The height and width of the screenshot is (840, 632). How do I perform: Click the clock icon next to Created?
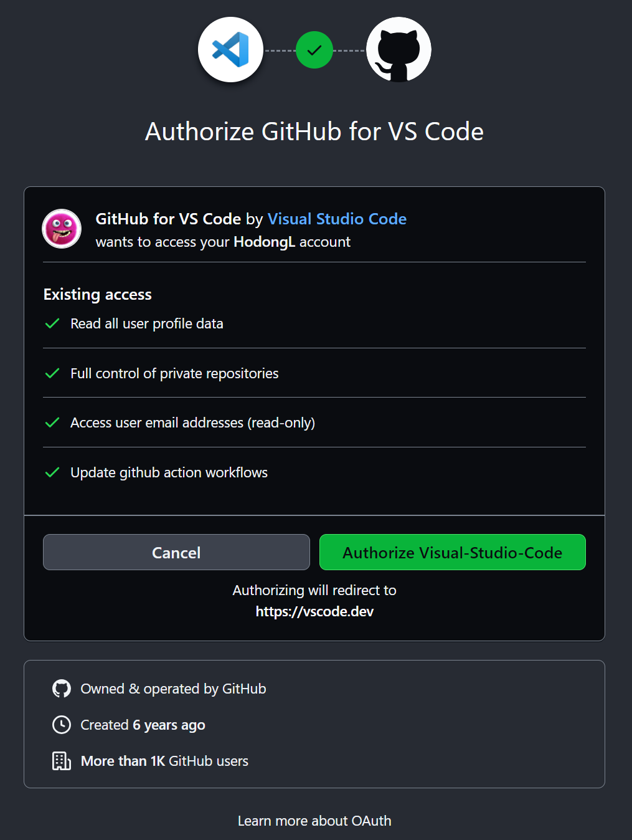[62, 725]
